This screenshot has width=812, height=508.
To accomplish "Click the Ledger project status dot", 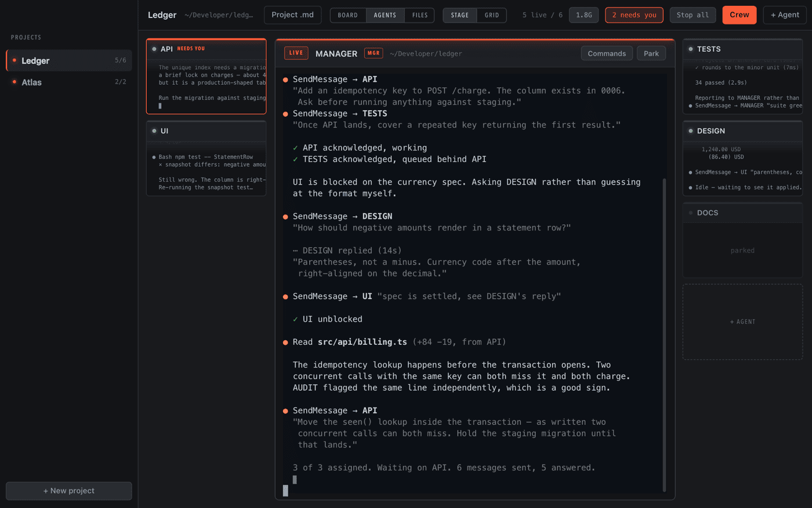I will point(14,60).
